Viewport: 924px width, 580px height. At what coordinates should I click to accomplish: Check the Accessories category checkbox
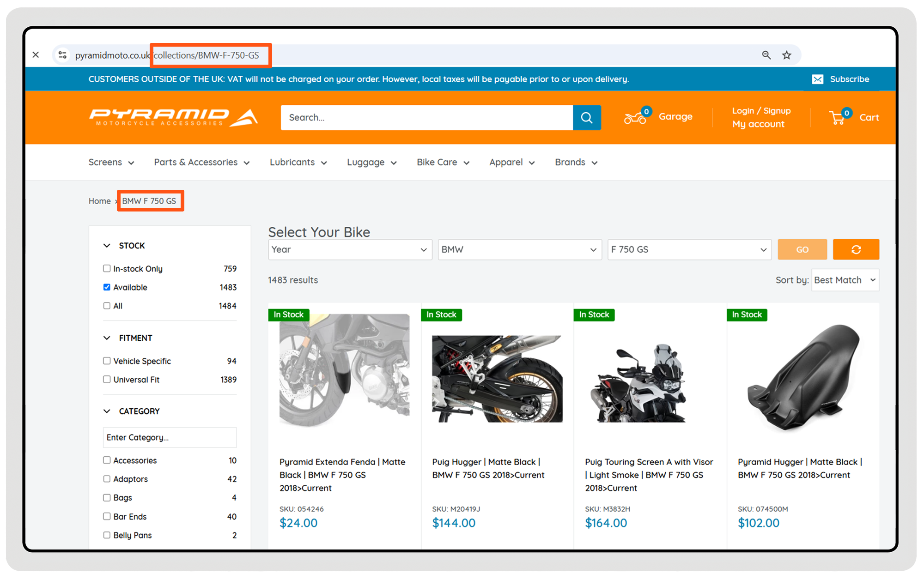(x=107, y=460)
